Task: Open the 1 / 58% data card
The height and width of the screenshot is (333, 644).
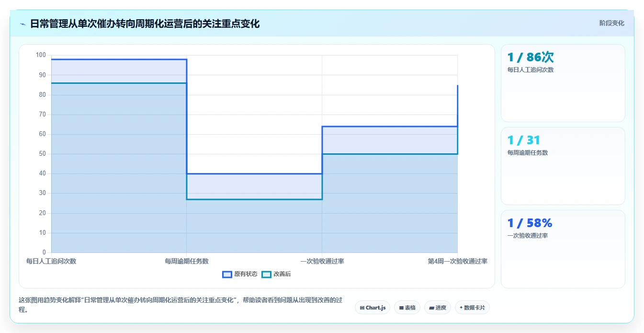Action: point(563,249)
